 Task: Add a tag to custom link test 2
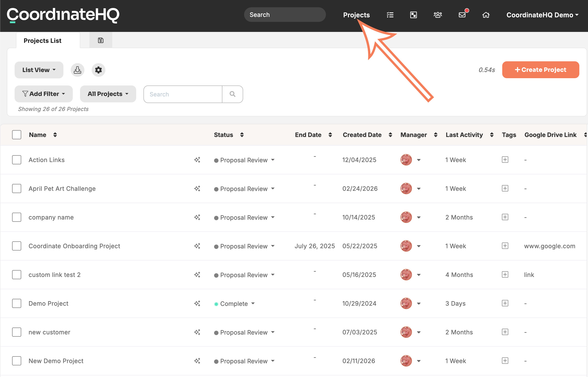tap(505, 274)
